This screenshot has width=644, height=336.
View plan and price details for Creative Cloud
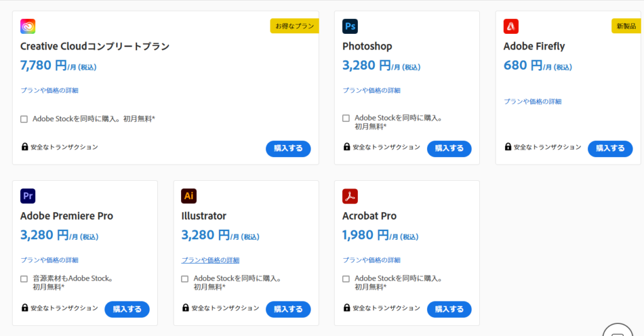point(50,90)
